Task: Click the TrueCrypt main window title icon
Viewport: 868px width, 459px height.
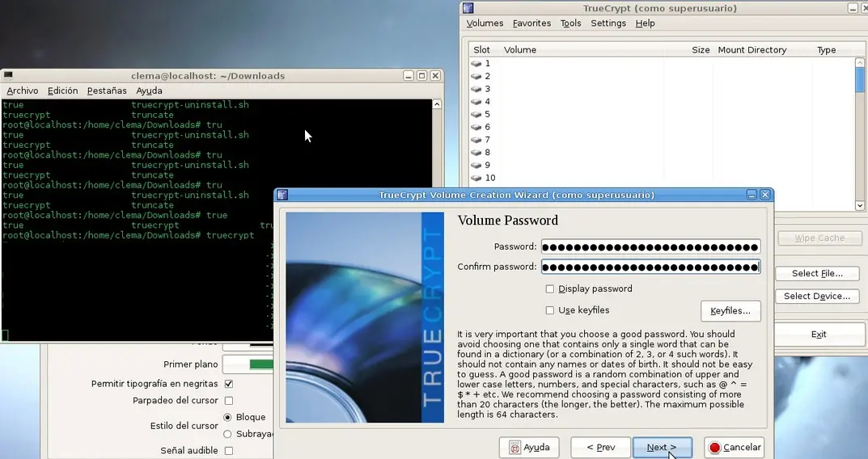Action: [x=468, y=8]
